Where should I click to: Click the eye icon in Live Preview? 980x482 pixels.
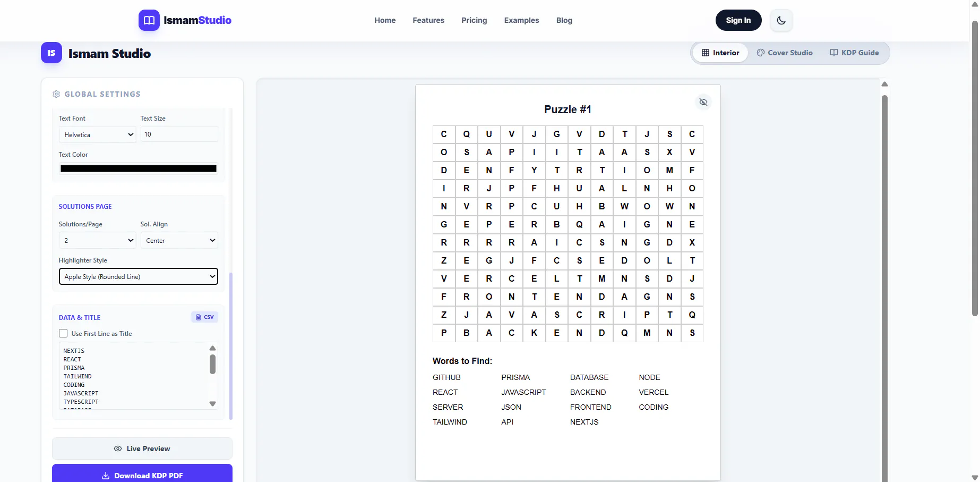pyautogui.click(x=118, y=449)
